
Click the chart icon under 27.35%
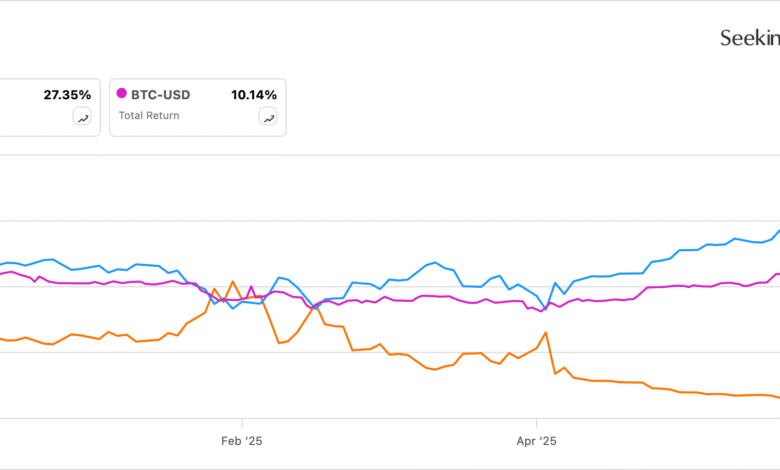pyautogui.click(x=82, y=117)
